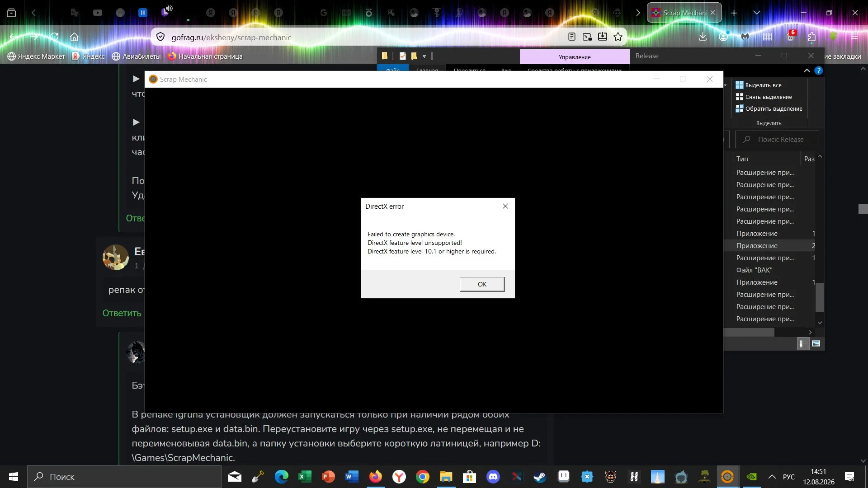Open the Управление contextual tab
The width and height of the screenshot is (868, 488).
tap(575, 57)
